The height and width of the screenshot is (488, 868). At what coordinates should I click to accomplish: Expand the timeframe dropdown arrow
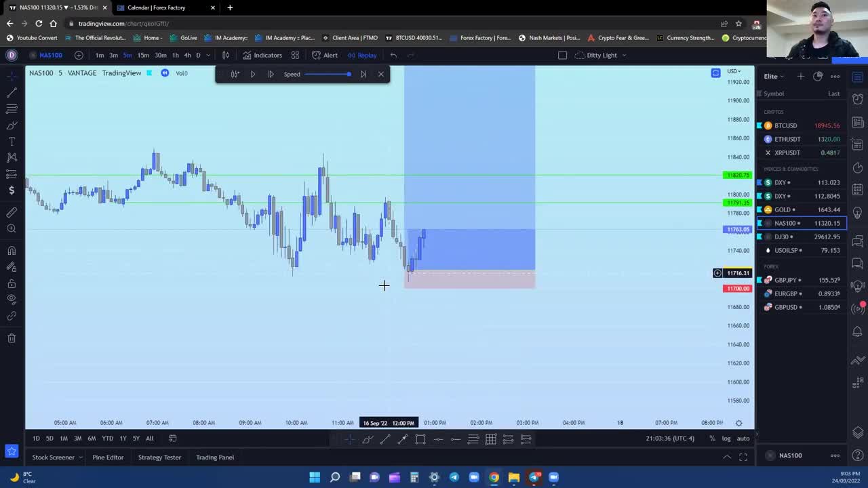pos(208,55)
